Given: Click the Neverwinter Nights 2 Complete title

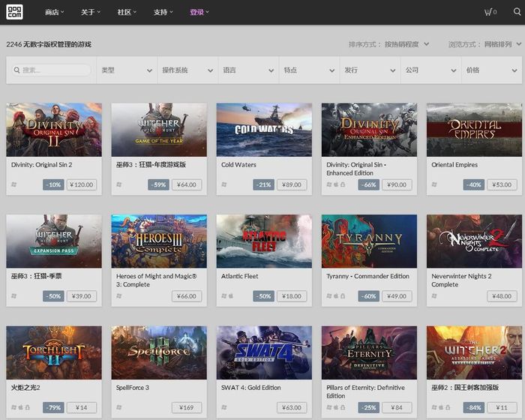Looking at the screenshot, I should [461, 280].
